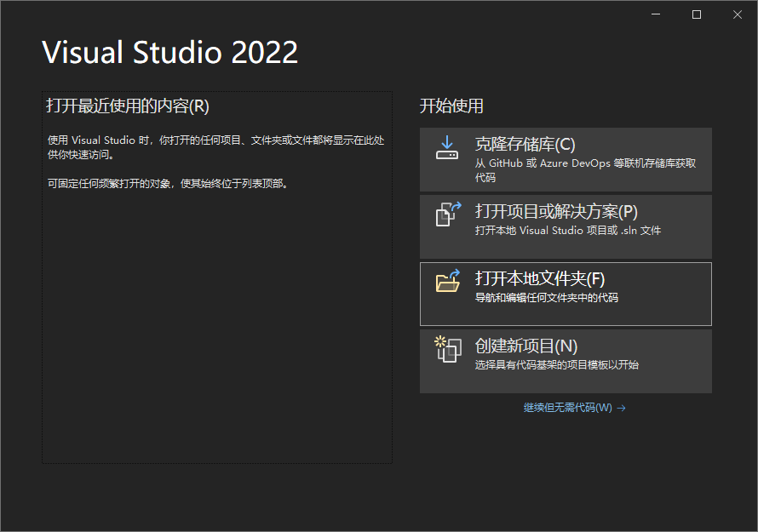Click description 打开本地 Visual Studio 项目或 .sln 文件
This screenshot has height=532, width=758.
click(568, 231)
